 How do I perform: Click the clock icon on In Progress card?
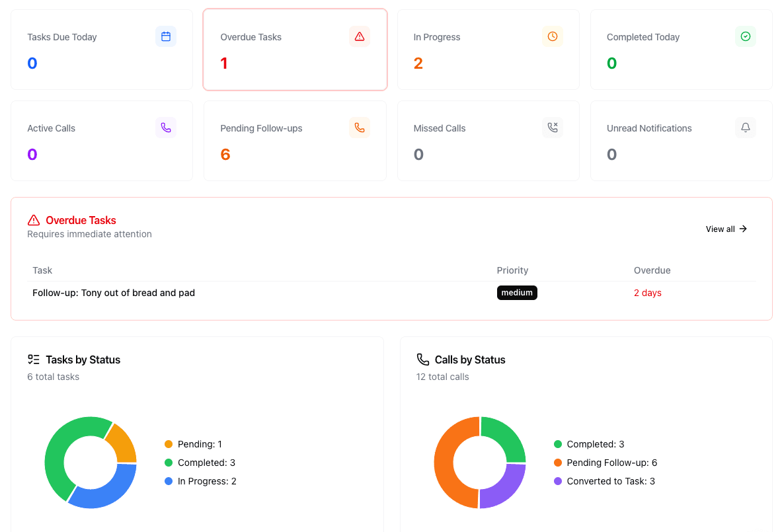[553, 36]
